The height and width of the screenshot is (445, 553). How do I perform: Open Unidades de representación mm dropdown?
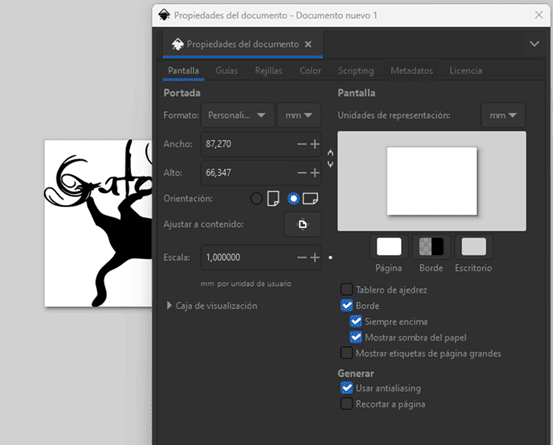point(503,115)
